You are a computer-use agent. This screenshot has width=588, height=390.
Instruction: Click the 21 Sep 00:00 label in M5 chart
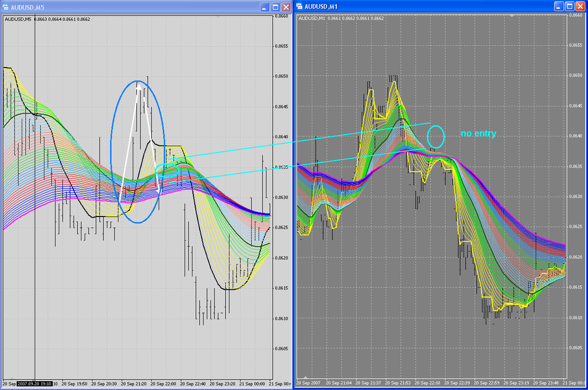point(252,384)
